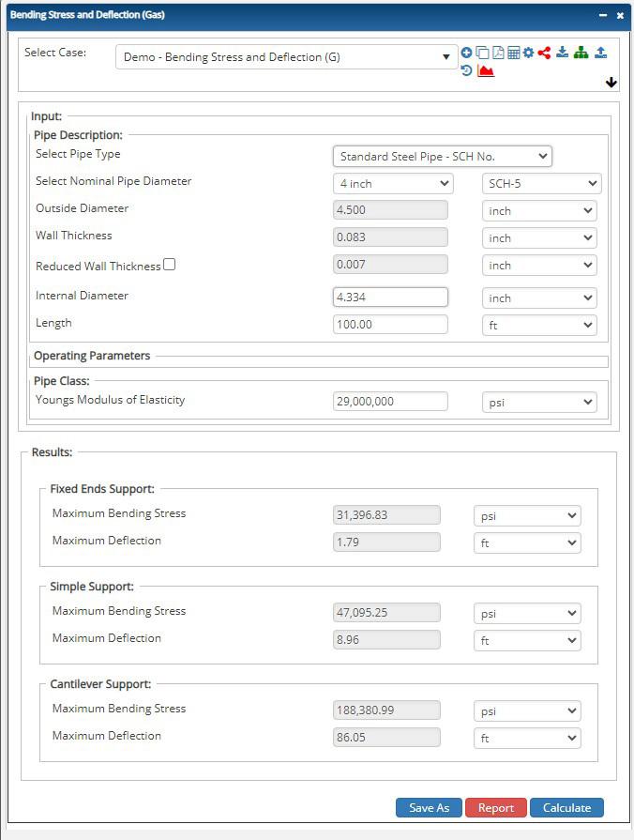Click Simple Support deflection value 8.96
The height and width of the screenshot is (840, 634).
386,640
